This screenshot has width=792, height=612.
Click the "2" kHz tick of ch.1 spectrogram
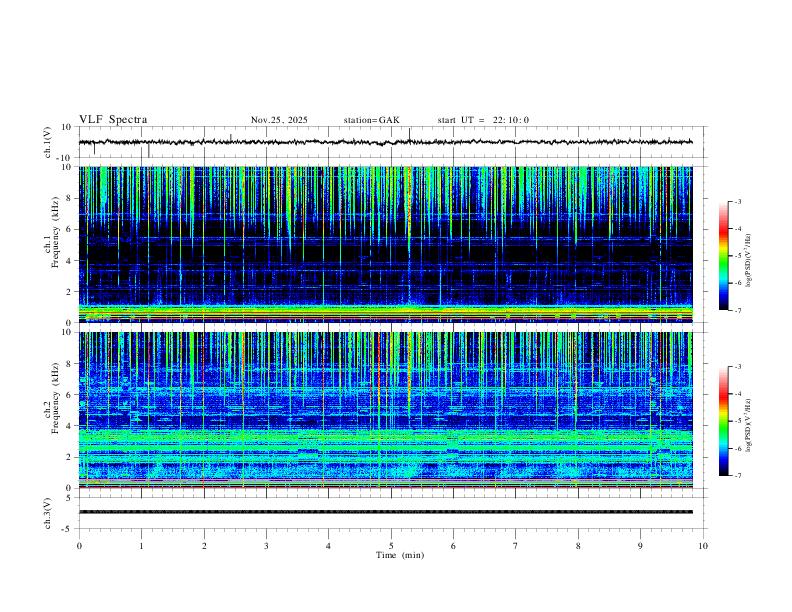click(x=70, y=291)
